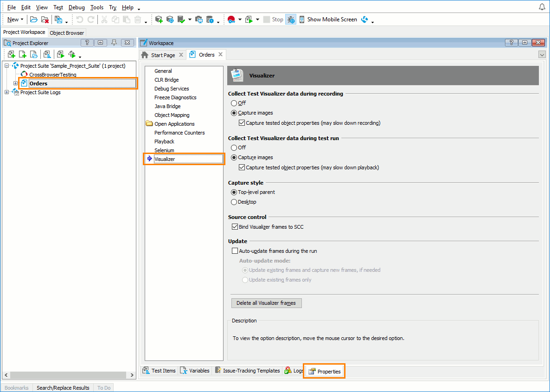Run project suite icon in Project Explorer
550x392 pixels.
point(72,54)
